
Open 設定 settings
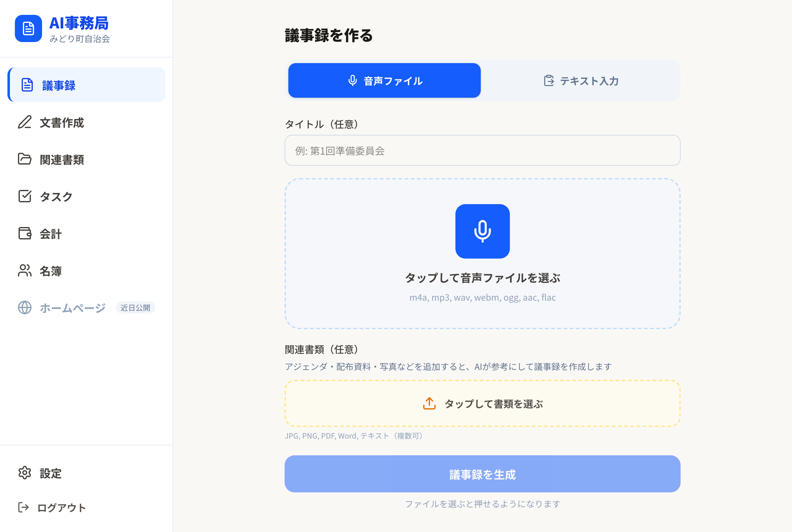click(x=86, y=473)
